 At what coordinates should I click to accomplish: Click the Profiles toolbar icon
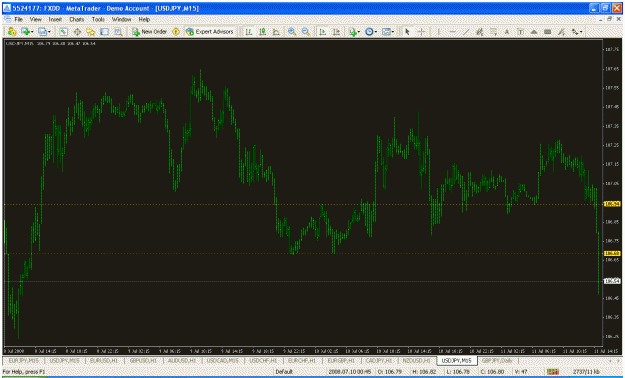[42, 32]
